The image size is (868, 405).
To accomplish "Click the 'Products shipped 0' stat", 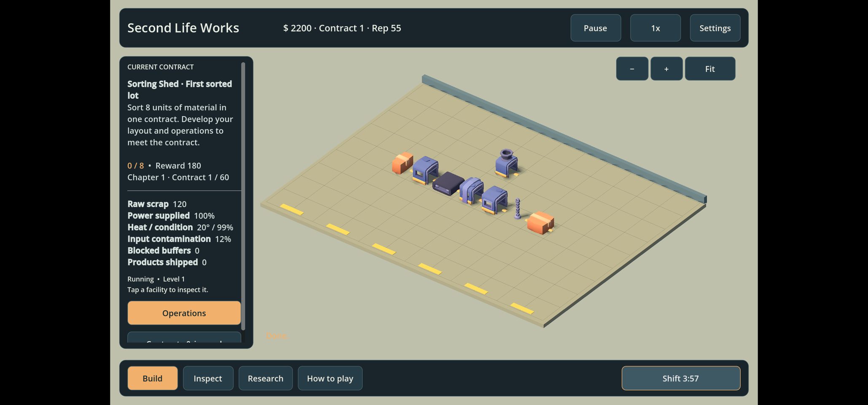I will point(167,262).
